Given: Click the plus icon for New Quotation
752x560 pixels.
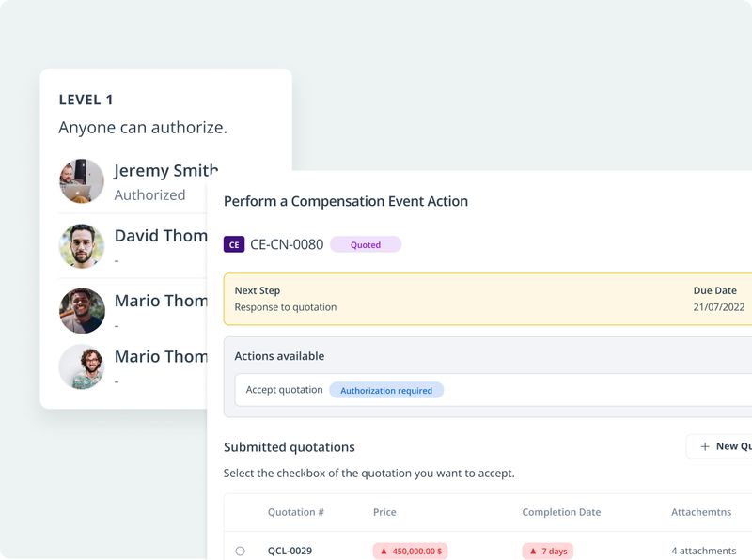Looking at the screenshot, I should pyautogui.click(x=705, y=446).
